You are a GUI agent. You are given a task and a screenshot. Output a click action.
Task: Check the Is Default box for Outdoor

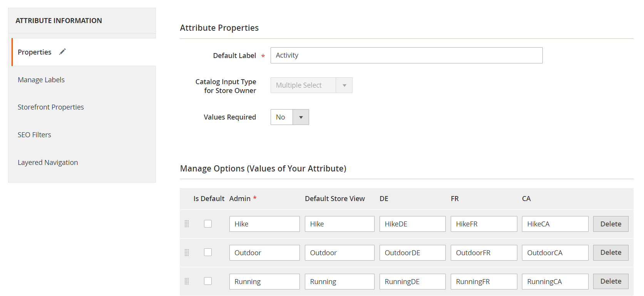208,252
